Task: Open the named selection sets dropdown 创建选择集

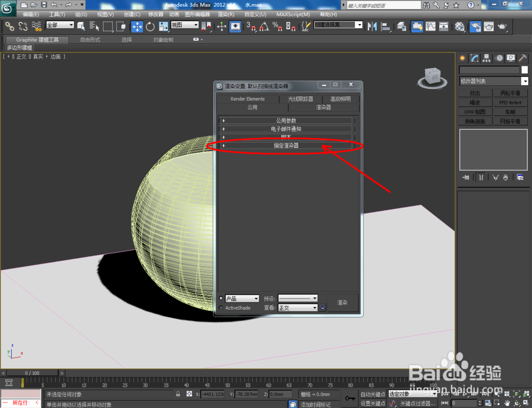Action: (x=338, y=25)
